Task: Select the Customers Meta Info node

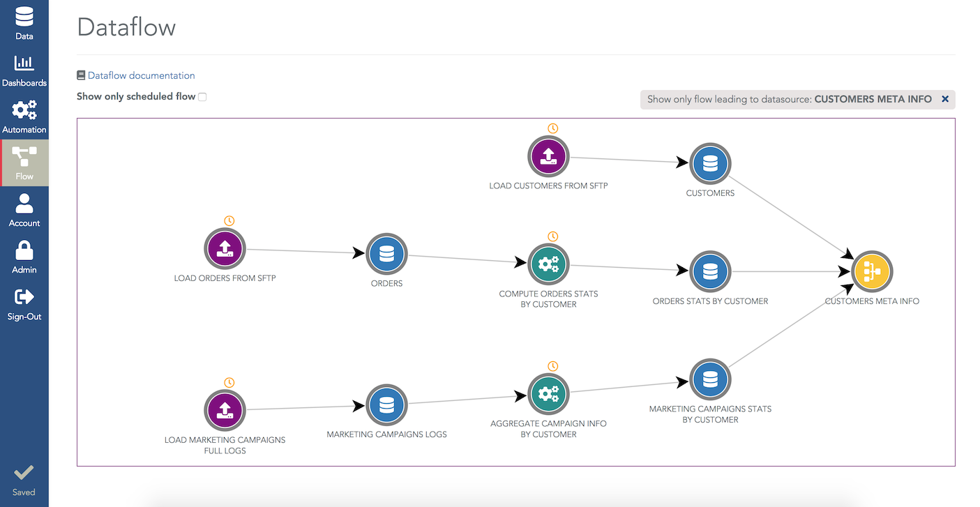Action: pos(872,271)
